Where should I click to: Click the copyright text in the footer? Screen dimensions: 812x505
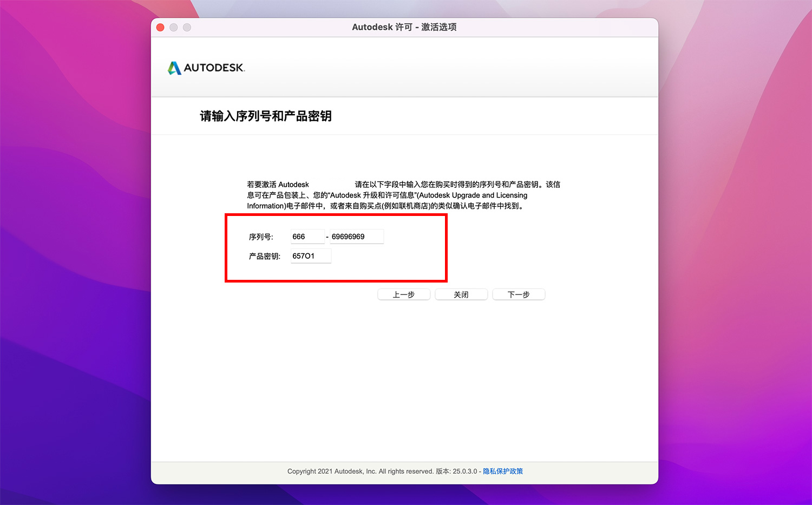[361, 471]
